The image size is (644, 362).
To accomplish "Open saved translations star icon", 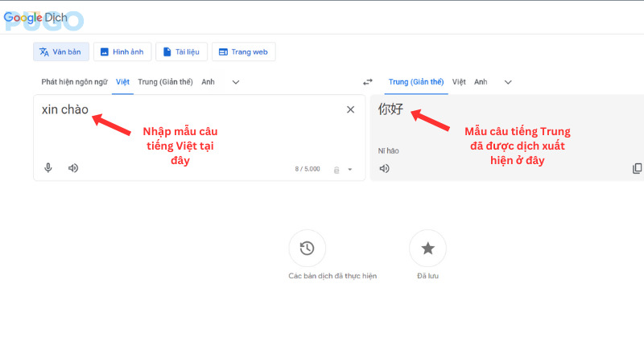I will (x=427, y=249).
